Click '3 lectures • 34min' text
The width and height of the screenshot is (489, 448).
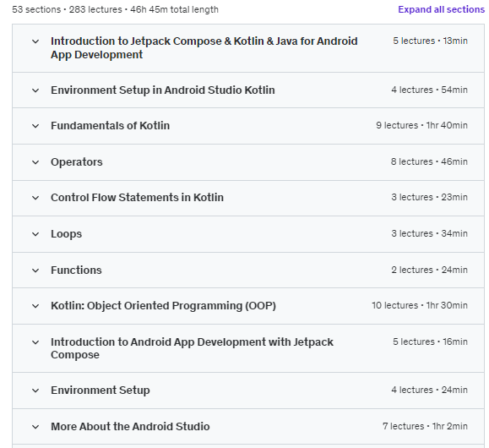pos(429,233)
